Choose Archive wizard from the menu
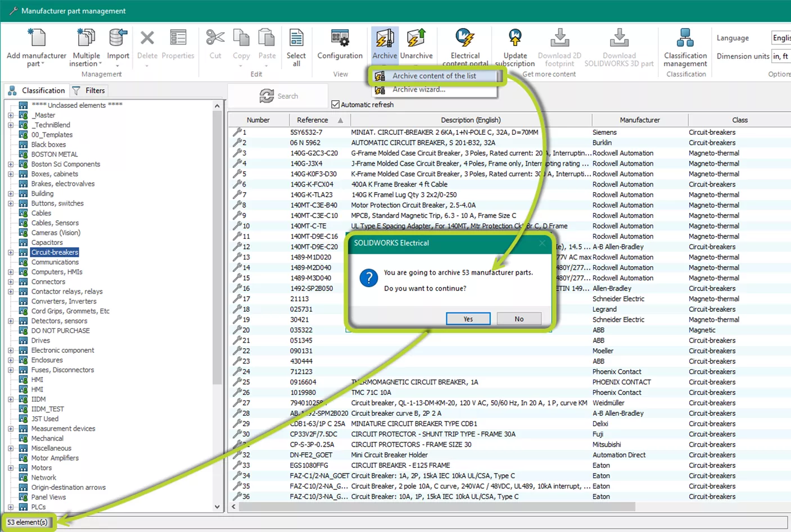 pyautogui.click(x=419, y=89)
